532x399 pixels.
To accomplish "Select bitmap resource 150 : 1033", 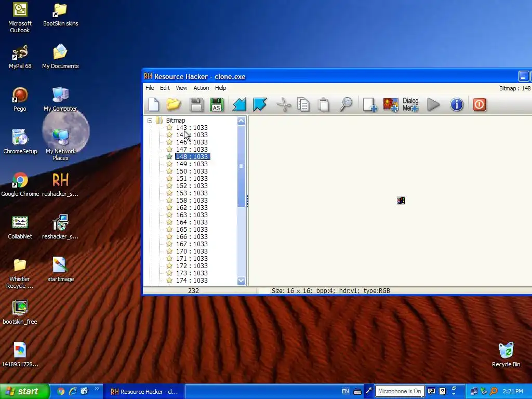I will (192, 171).
